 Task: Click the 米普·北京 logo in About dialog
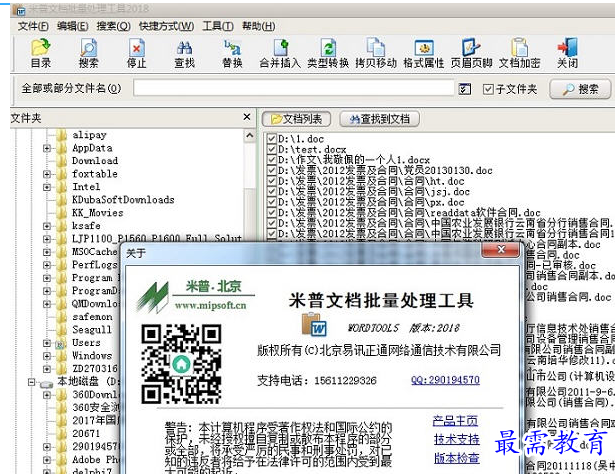tap(195, 296)
